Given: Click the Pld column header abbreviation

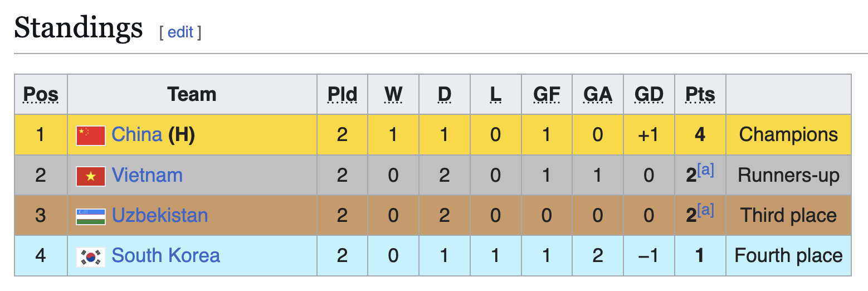Looking at the screenshot, I should tap(342, 95).
